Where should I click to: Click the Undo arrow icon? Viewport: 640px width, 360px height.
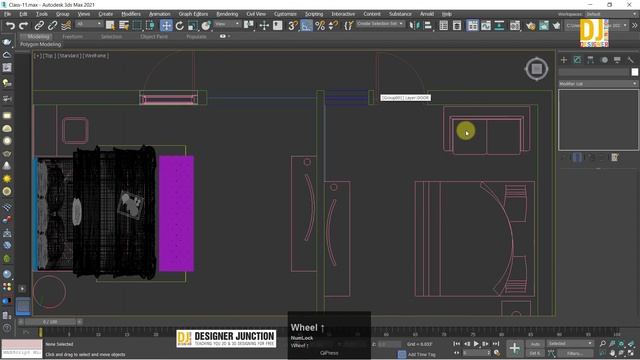pos(10,26)
